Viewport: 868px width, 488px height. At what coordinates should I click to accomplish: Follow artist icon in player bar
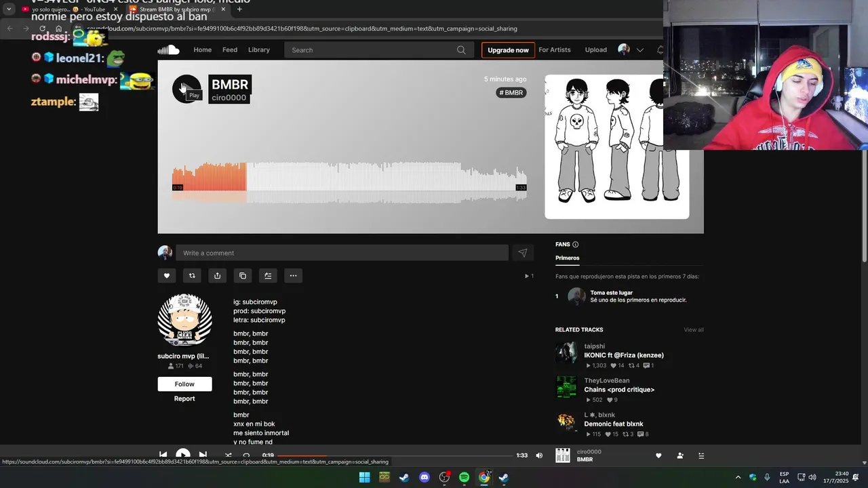680,456
